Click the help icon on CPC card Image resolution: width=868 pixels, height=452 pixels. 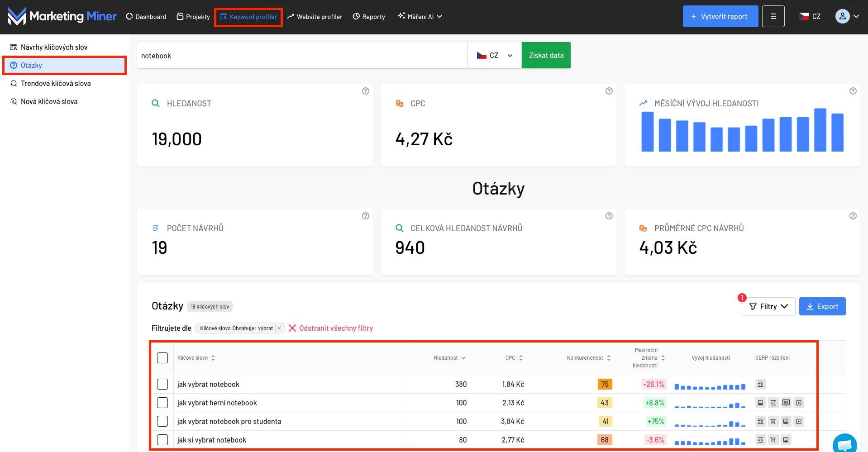click(x=609, y=91)
